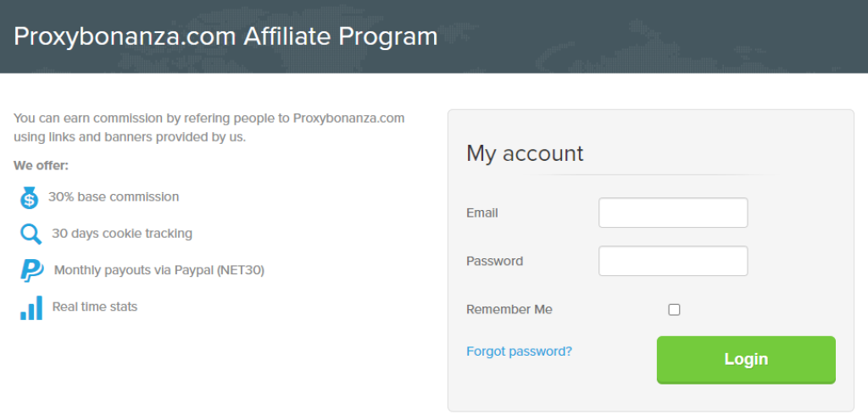Click the bar chart stats icon

(31, 307)
